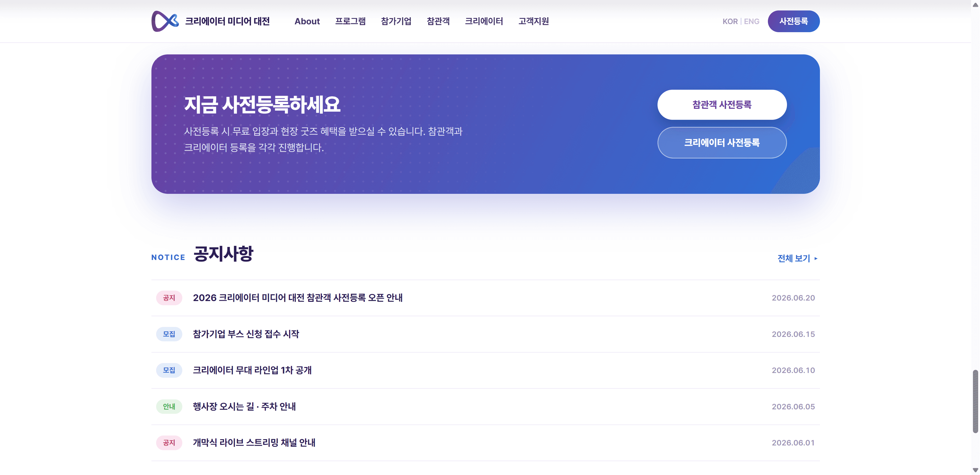Click the 사전등록 button in header
980x475 pixels.
click(794, 21)
